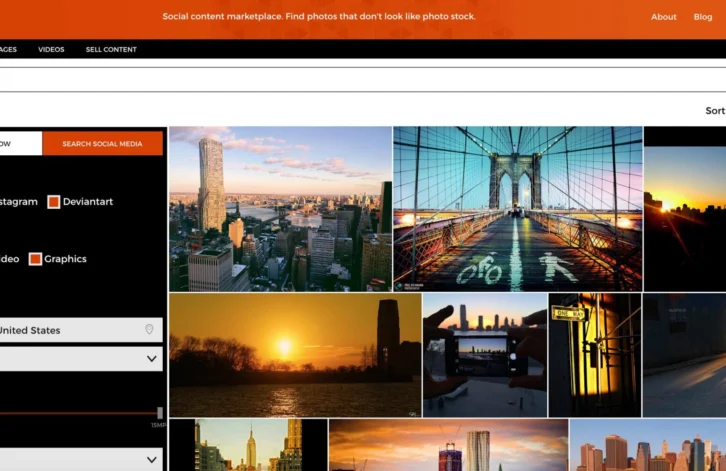This screenshot has height=471, width=726.
Task: Select the Empire State Building photo
Action: click(x=248, y=445)
